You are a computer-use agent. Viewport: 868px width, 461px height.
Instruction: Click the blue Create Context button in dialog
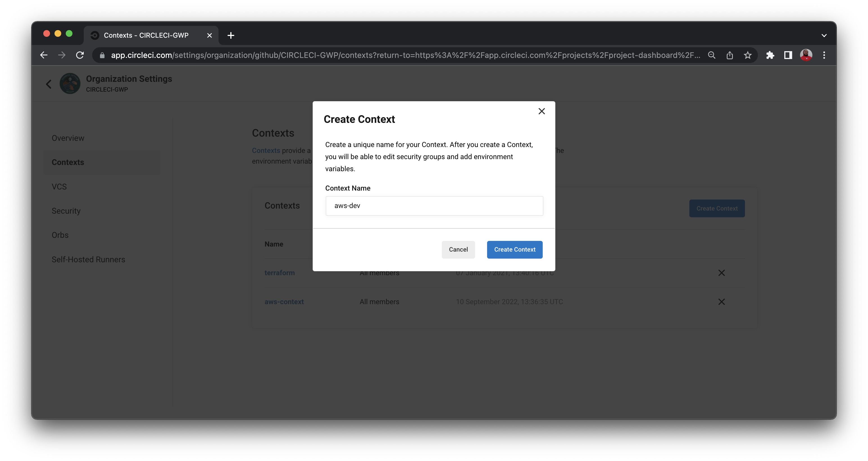[515, 250]
